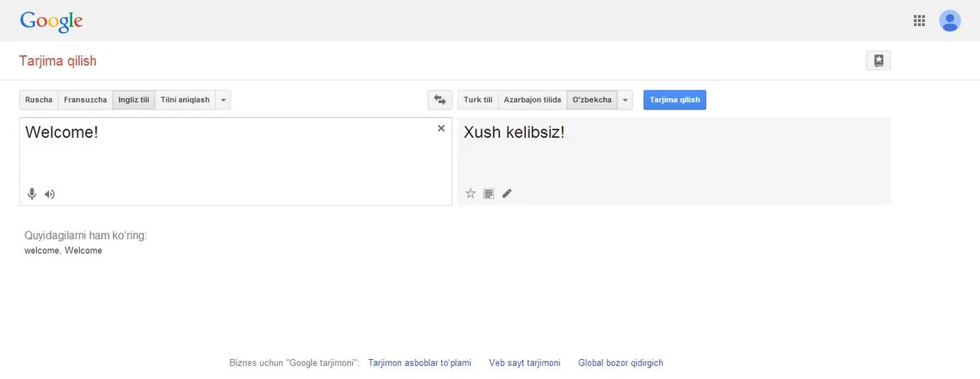Image resolution: width=980 pixels, height=379 pixels.
Task: Edit translation with pencil icon
Action: [x=507, y=194]
